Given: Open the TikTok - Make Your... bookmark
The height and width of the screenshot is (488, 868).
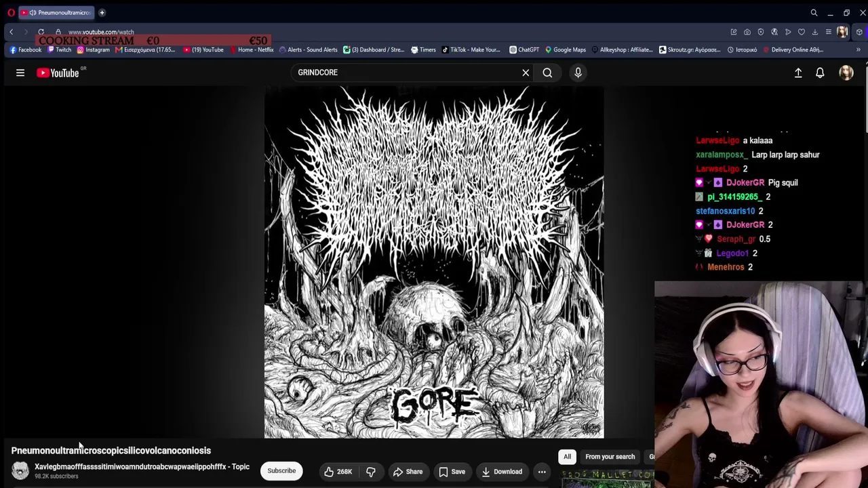Looking at the screenshot, I should click(471, 49).
